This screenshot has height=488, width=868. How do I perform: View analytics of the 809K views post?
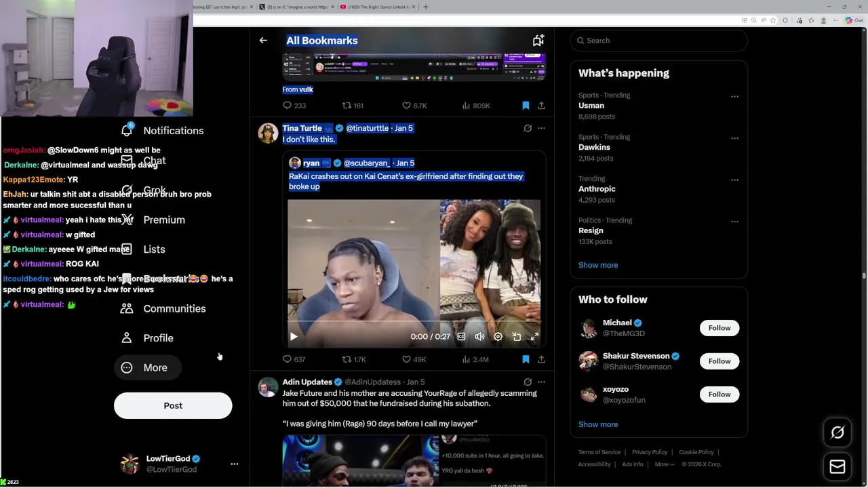(475, 106)
